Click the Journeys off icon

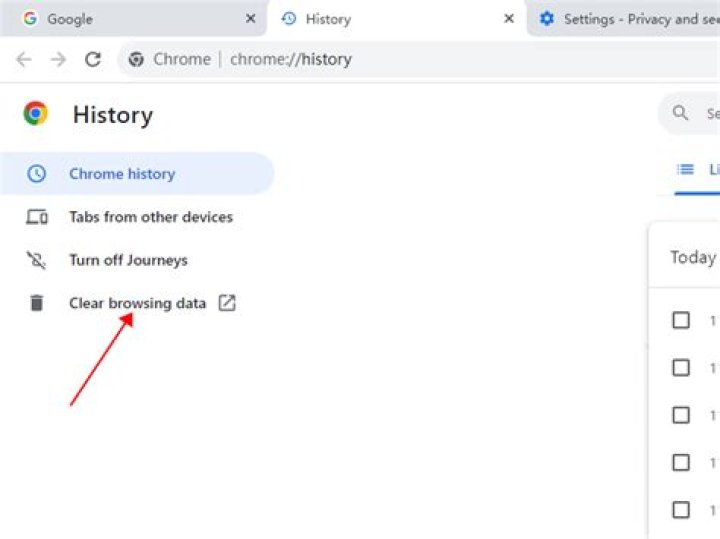pyautogui.click(x=36, y=260)
